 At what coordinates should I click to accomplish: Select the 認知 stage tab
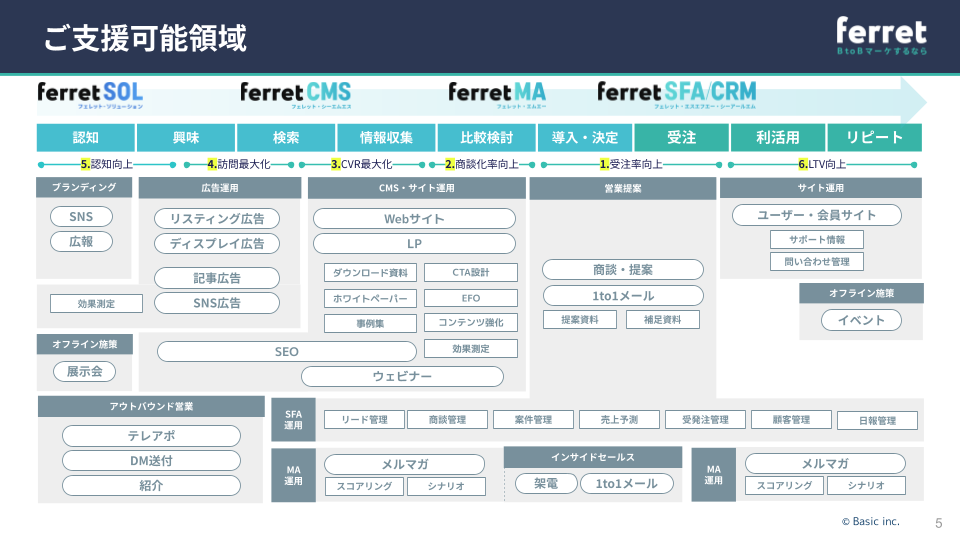coord(86,138)
